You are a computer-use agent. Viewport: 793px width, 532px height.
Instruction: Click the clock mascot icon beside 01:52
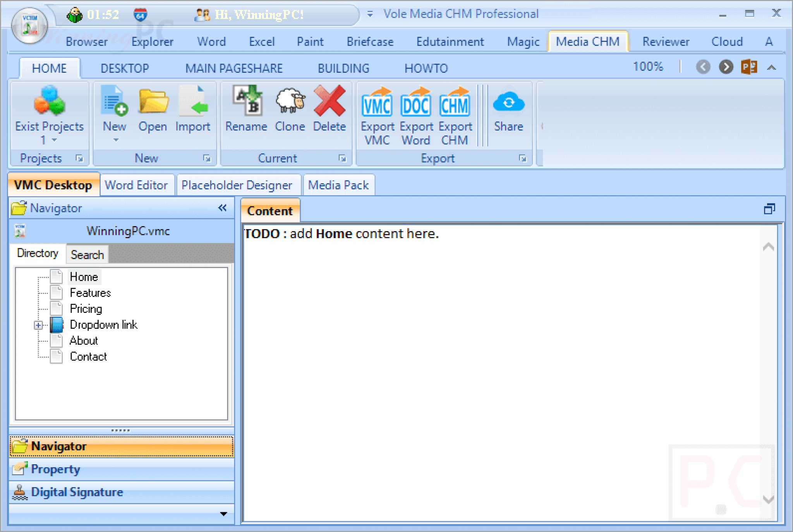[74, 15]
